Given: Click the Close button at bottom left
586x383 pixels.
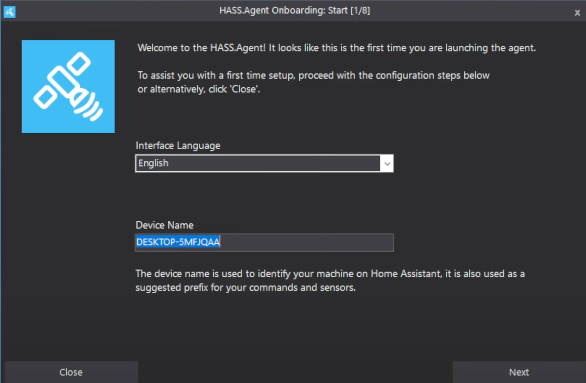Looking at the screenshot, I should point(71,372).
